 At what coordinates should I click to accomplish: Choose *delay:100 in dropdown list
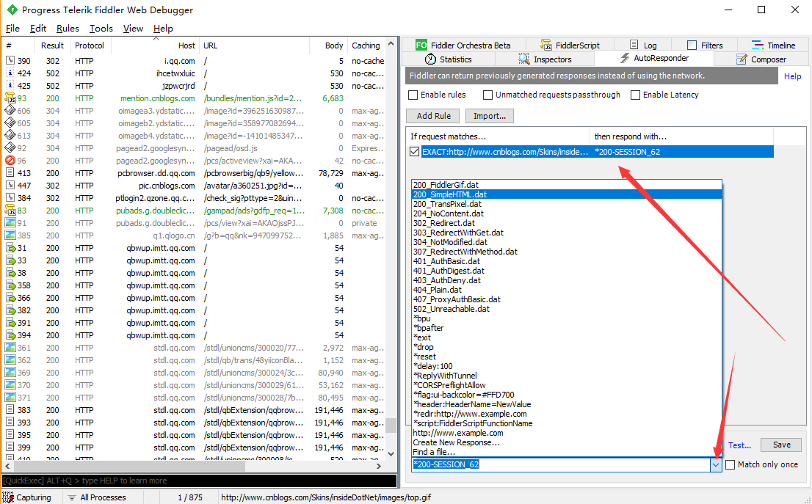[x=567, y=366]
